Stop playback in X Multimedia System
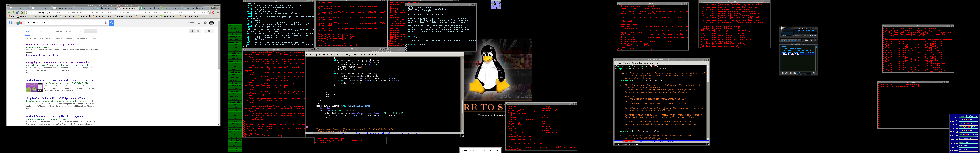The height and width of the screenshot is (153, 980). [792, 40]
